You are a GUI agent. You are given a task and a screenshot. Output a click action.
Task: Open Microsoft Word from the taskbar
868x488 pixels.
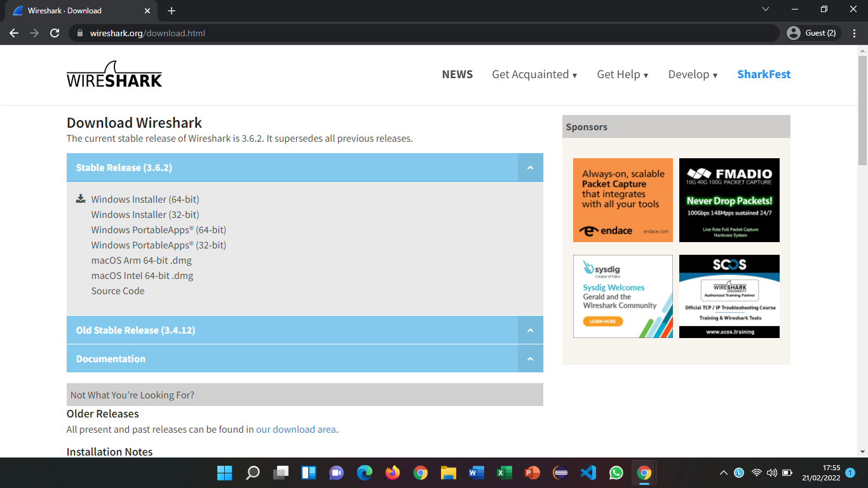click(476, 473)
